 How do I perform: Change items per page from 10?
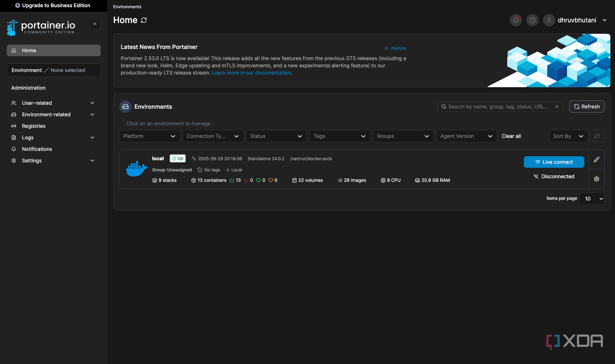[x=592, y=199]
